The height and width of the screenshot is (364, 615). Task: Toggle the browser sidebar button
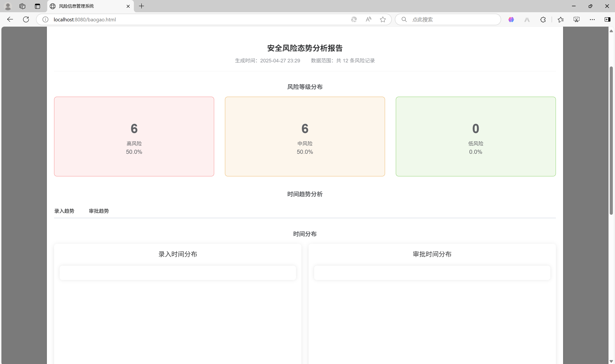point(607,19)
